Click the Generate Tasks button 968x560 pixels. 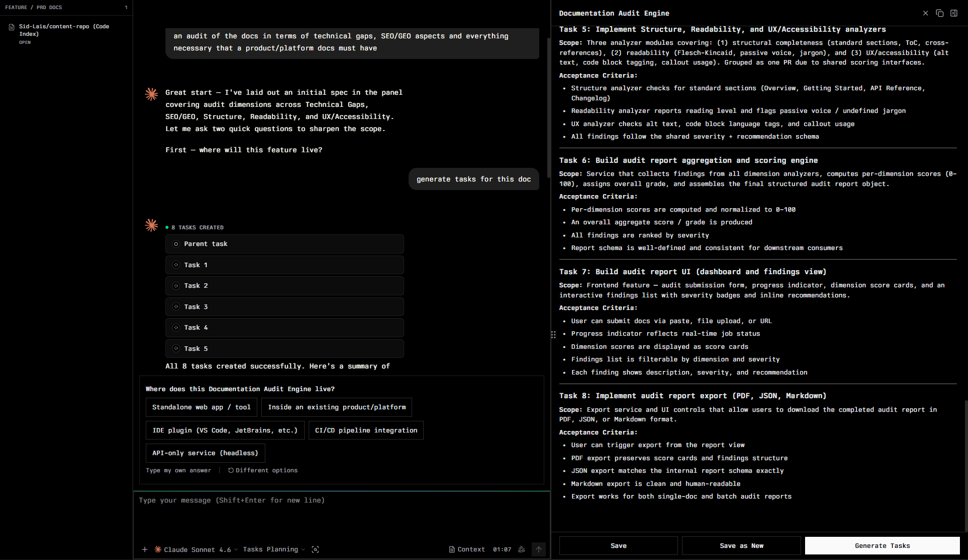(882, 546)
